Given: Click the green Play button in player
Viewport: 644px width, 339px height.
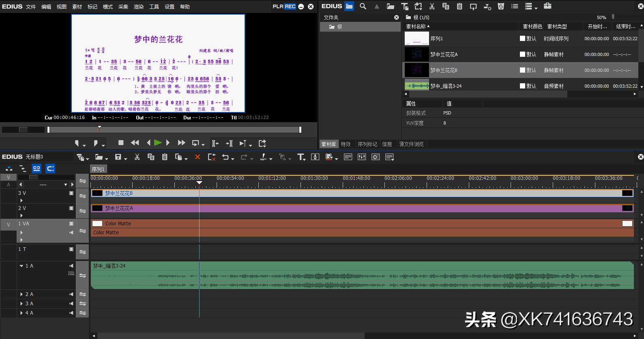Looking at the screenshot, I should tap(158, 143).
